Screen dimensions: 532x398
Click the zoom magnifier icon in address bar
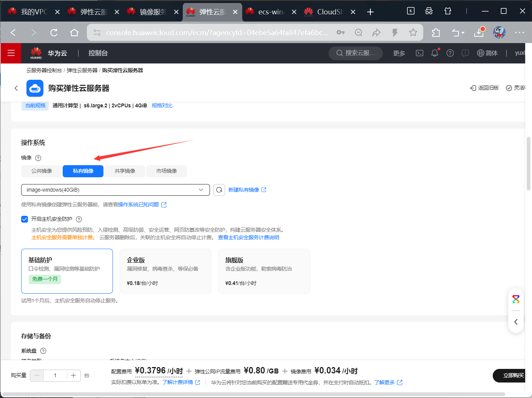click(x=359, y=33)
